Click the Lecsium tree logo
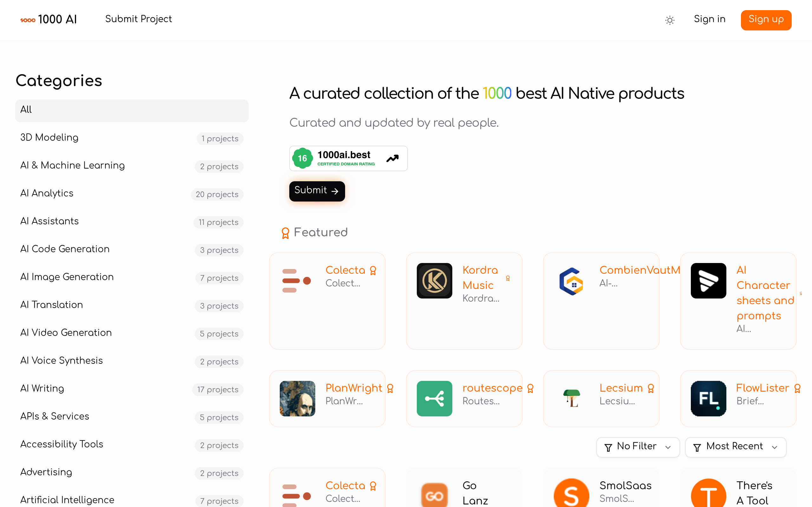This screenshot has height=507, width=812. (572, 398)
